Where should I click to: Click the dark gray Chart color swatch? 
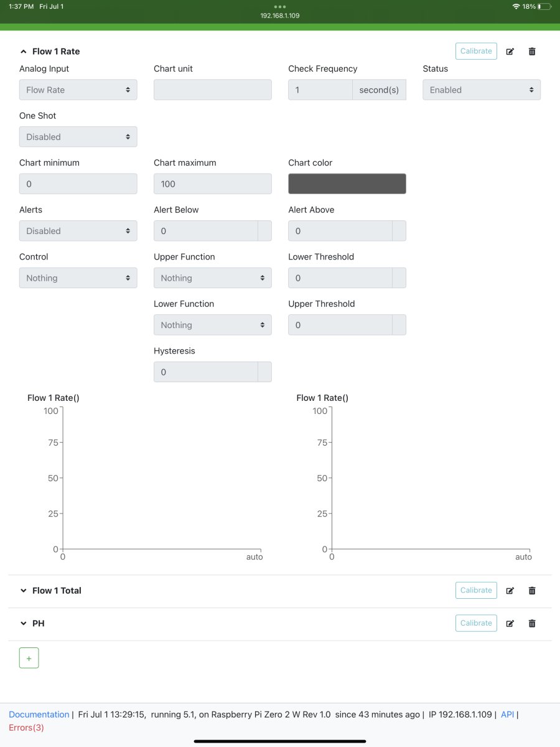click(347, 184)
